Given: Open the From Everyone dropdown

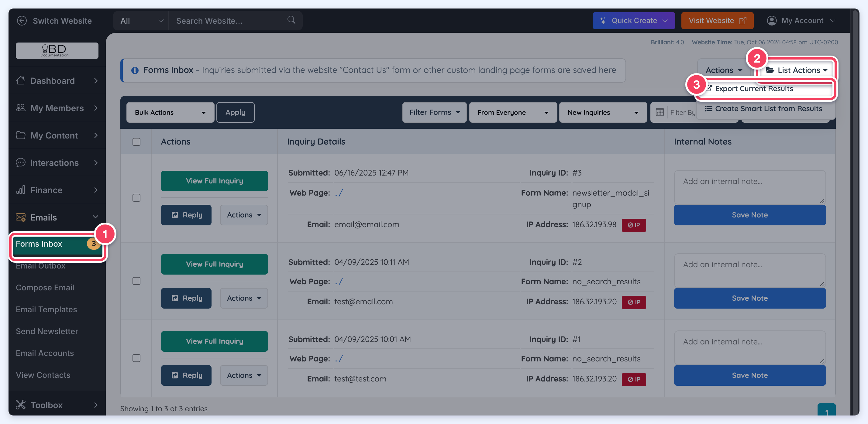Looking at the screenshot, I should pyautogui.click(x=513, y=112).
